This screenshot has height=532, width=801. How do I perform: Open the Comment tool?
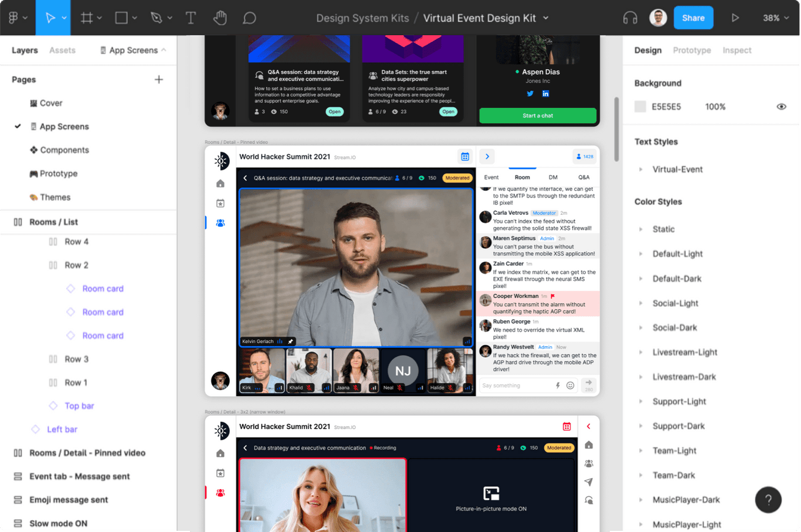pyautogui.click(x=249, y=17)
